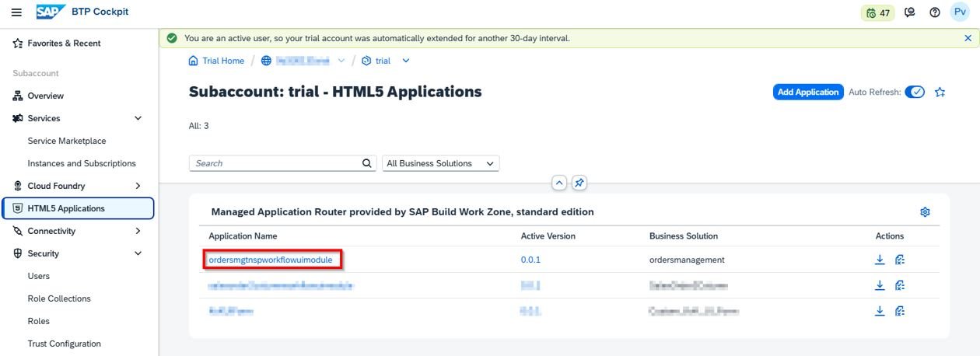This screenshot has width=980, height=356.
Task: Open the trial days remaining indicator showing 47
Action: [x=878, y=12]
